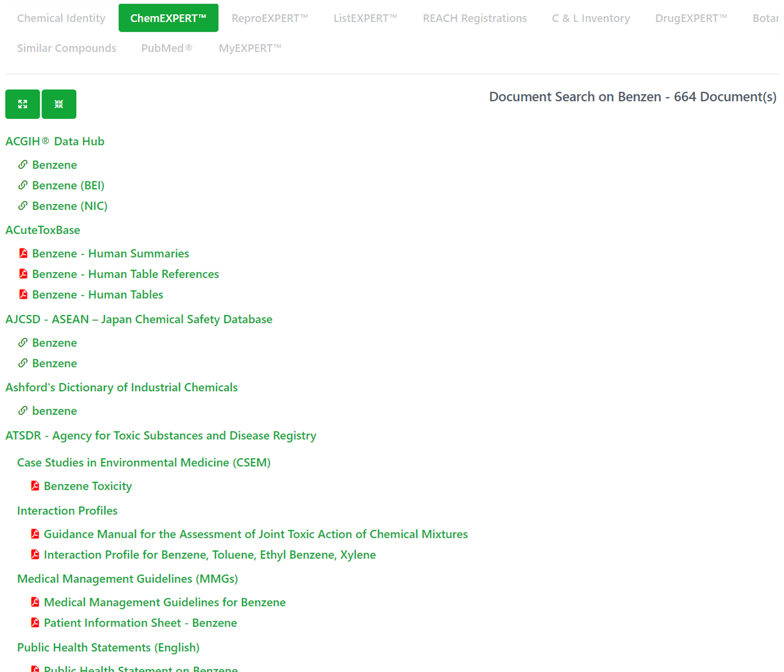Viewport: 784px width, 672px height.
Task: Open Interaction Profile for Benzene, Toluene document
Action: [210, 554]
